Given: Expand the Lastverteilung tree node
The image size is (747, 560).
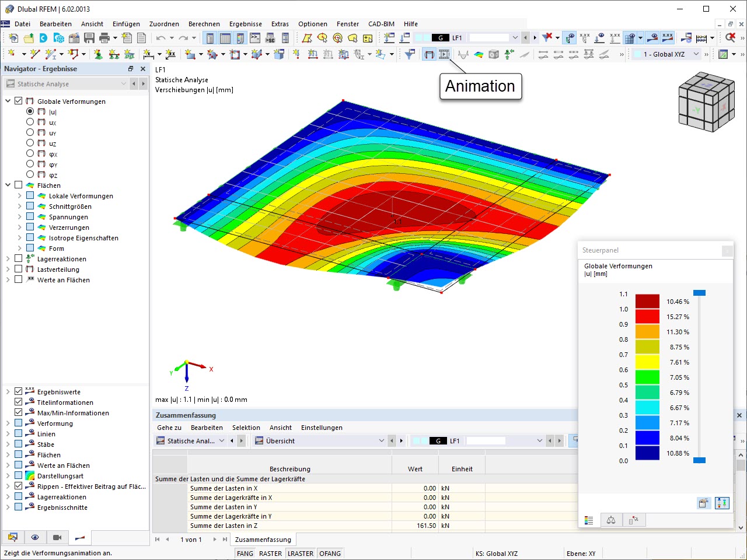Looking at the screenshot, I should (x=8, y=269).
